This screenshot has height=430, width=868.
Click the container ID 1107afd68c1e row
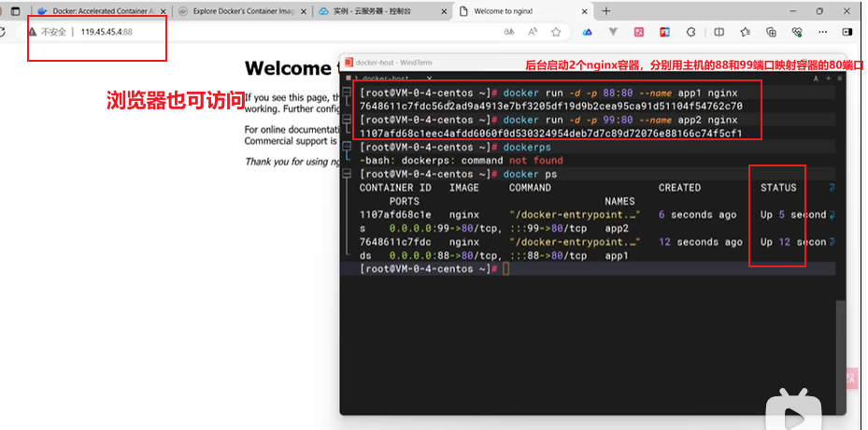395,214
